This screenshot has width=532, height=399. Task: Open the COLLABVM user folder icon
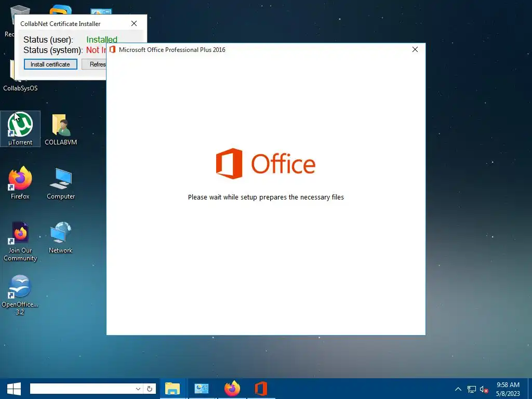pos(61,129)
